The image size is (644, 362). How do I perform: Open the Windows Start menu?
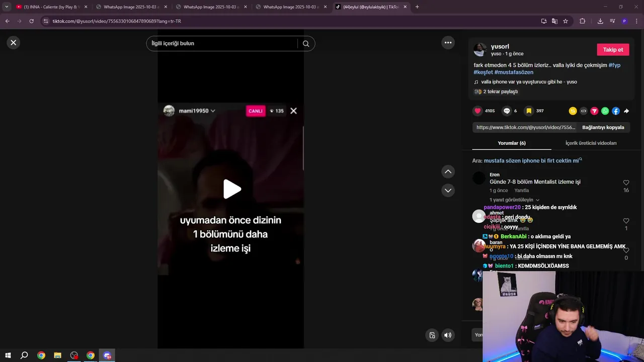(8, 355)
